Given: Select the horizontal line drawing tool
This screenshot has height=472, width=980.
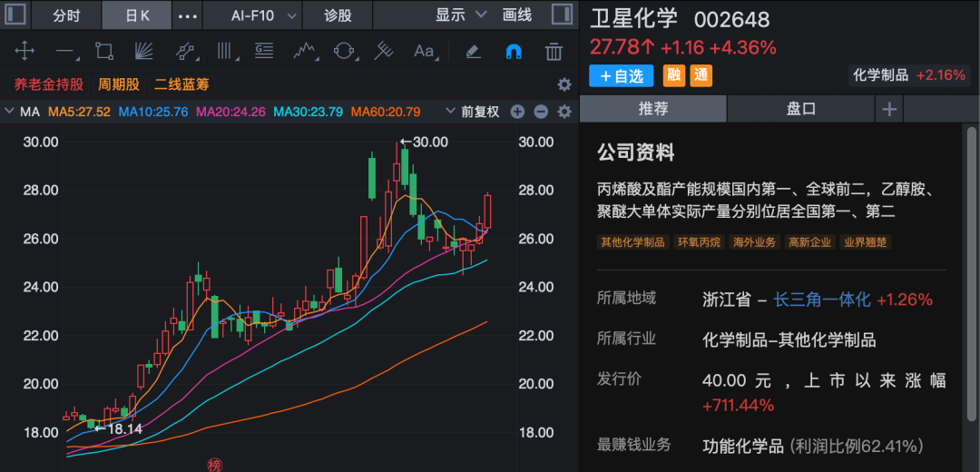Looking at the screenshot, I should click(64, 51).
